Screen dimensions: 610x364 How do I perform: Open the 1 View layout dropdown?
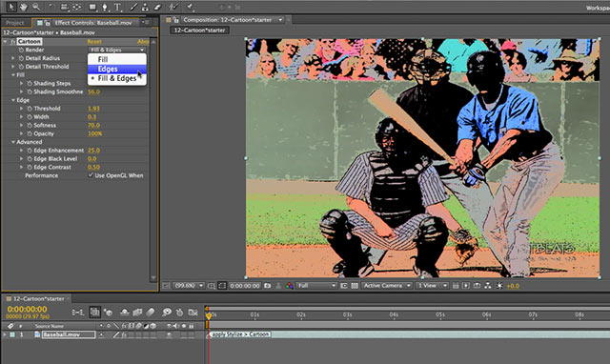[432, 286]
